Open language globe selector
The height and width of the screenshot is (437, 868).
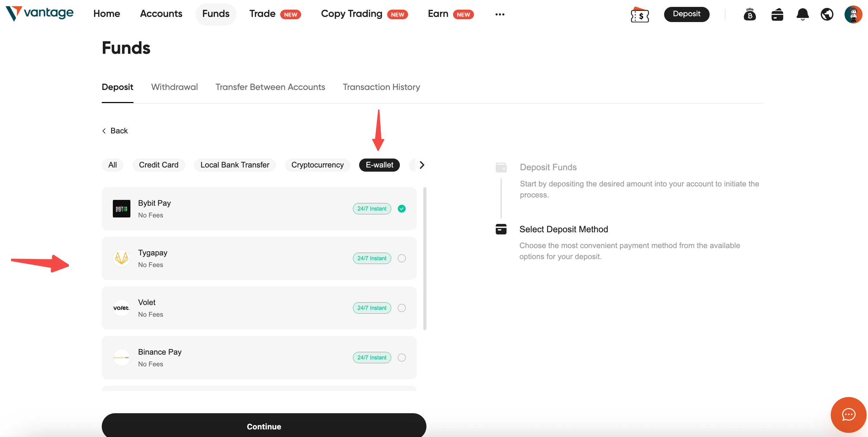pos(827,14)
